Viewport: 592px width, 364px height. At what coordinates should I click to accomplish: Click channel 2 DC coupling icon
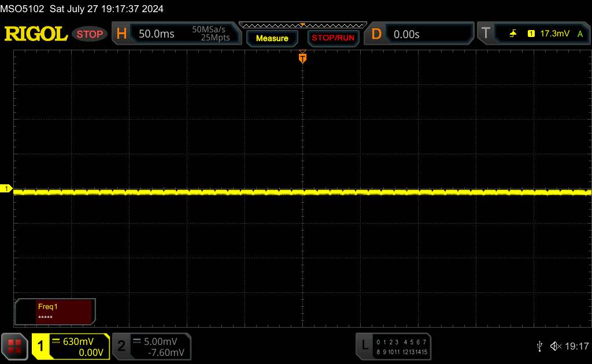pos(137,341)
